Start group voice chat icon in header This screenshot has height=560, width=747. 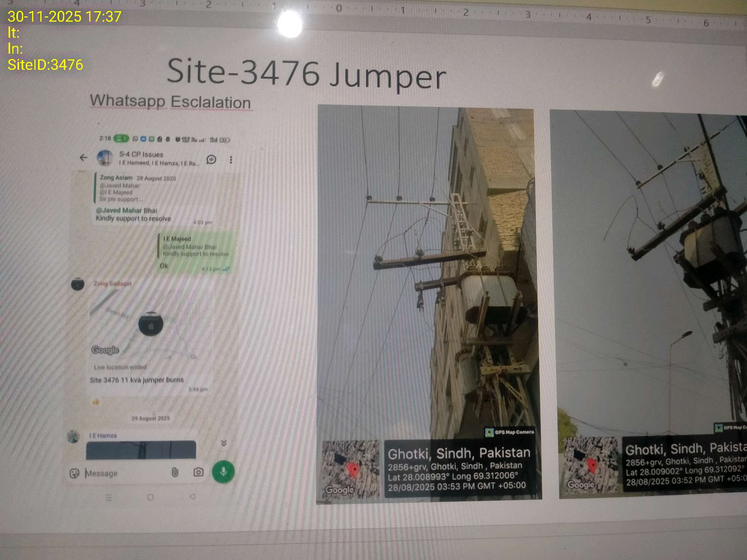pos(211,160)
